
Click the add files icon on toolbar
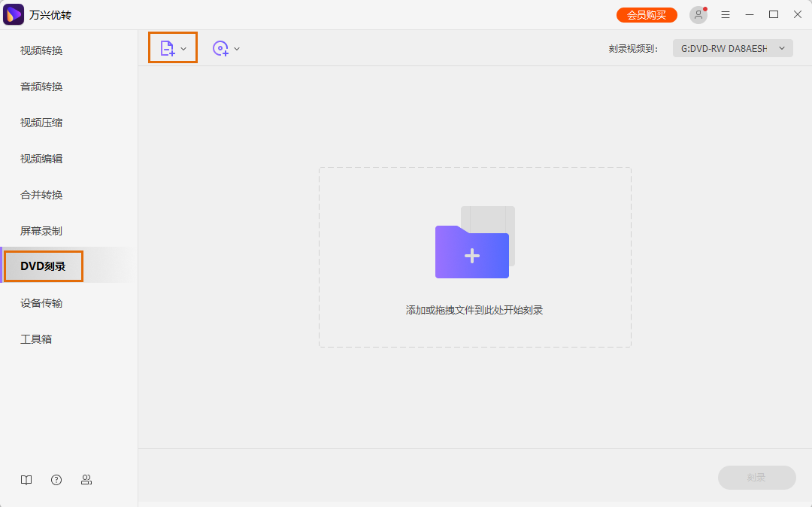168,47
